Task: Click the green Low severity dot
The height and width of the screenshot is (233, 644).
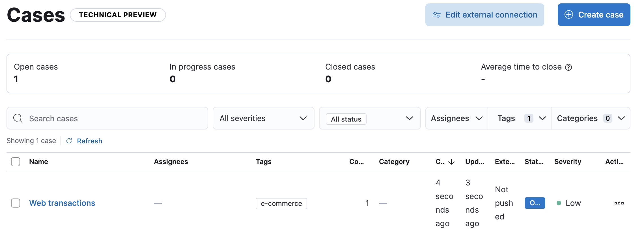Action: click(559, 203)
